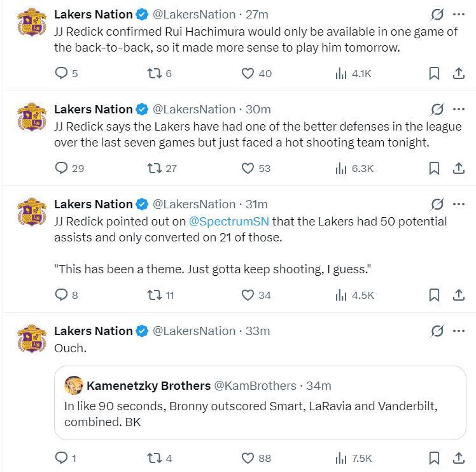476x472 pixels.
Task: View analytics of the 6.3K views tweet
Action: pyautogui.click(x=354, y=168)
